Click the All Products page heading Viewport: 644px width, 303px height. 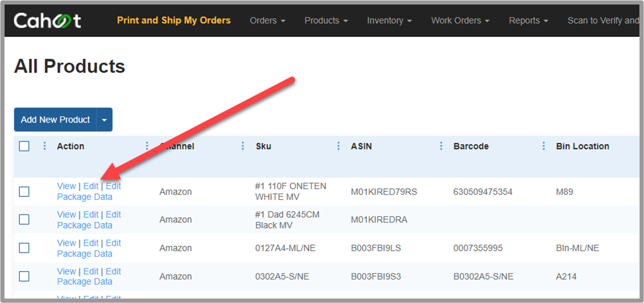click(70, 66)
